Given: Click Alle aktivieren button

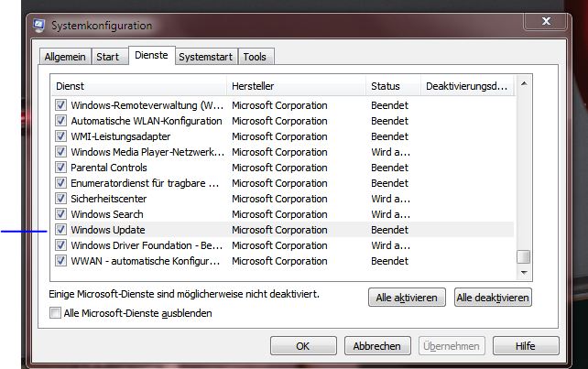Looking at the screenshot, I should pyautogui.click(x=407, y=298).
